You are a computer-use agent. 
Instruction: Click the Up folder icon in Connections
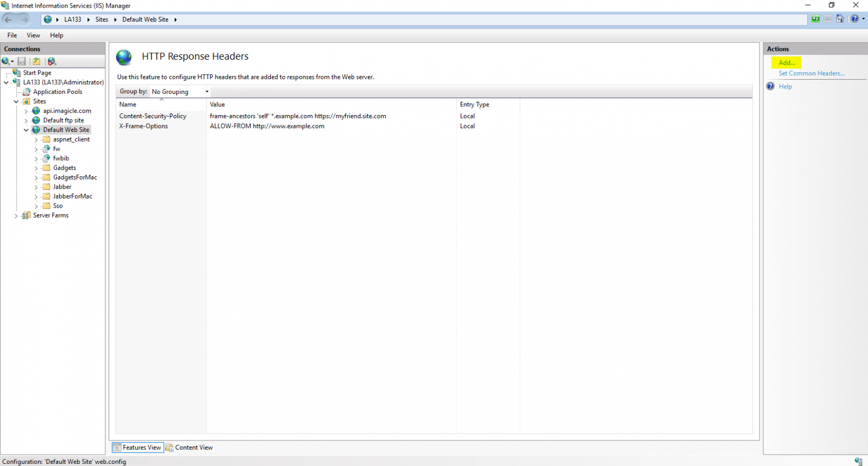pos(36,61)
